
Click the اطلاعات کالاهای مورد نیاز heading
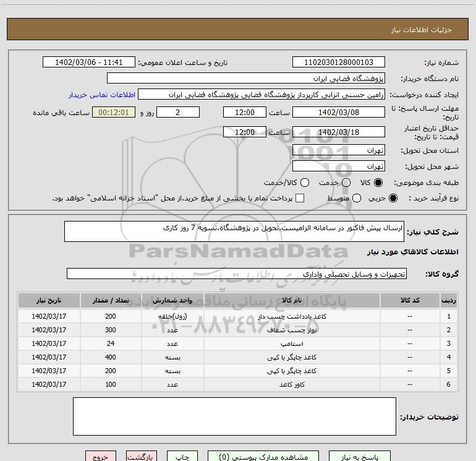pos(412,252)
